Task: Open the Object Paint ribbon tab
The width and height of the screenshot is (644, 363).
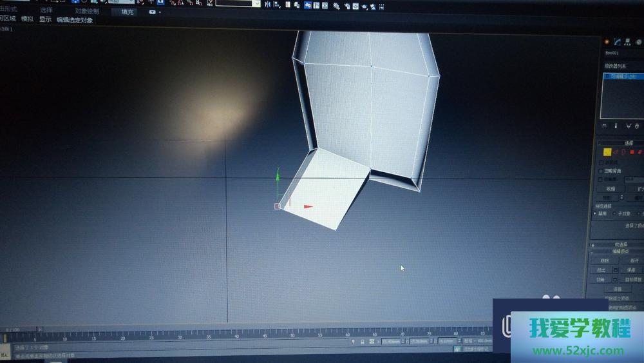Action: click(87, 11)
